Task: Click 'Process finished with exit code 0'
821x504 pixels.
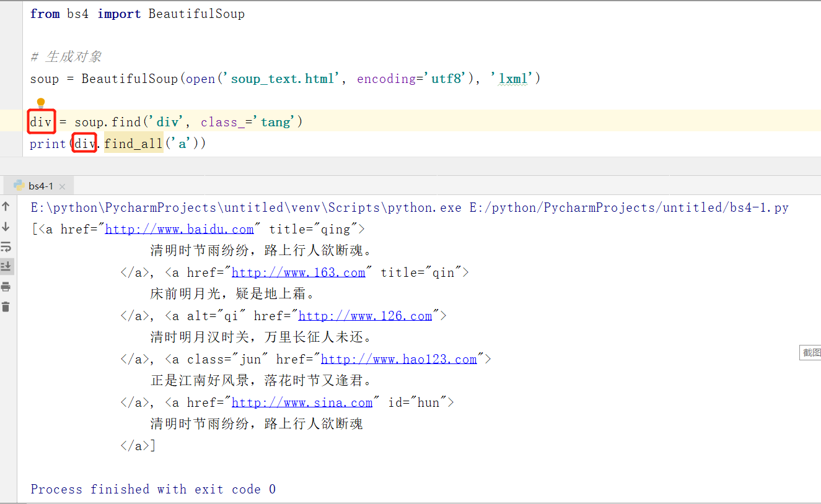Action: pyautogui.click(x=153, y=490)
